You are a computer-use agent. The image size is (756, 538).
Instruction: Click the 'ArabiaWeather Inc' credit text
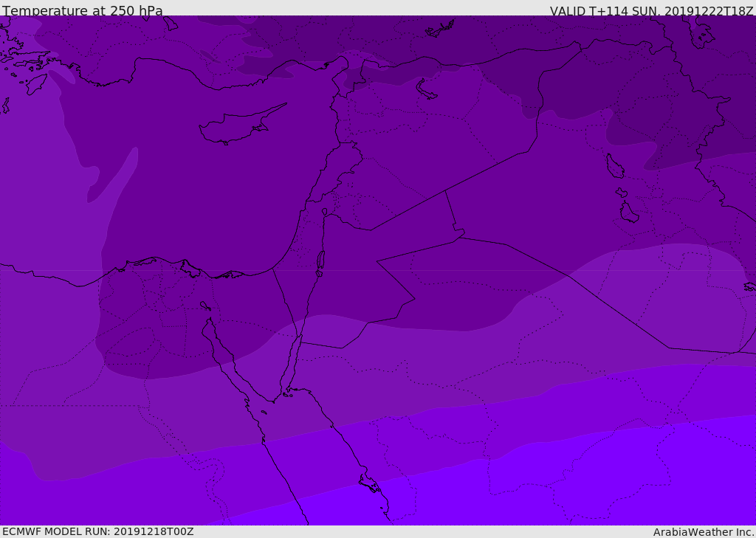(x=703, y=532)
